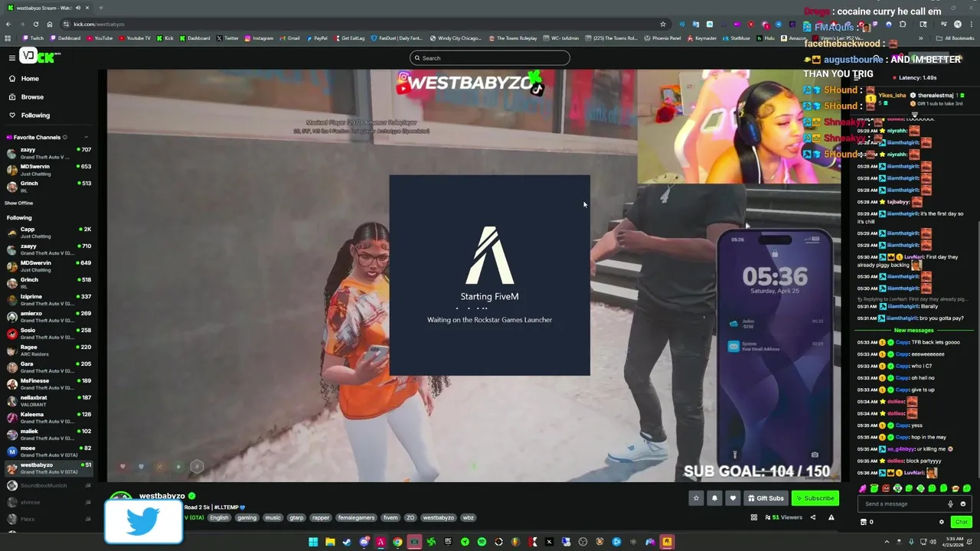Share the stream with share icon
The height and width of the screenshot is (551, 980).
pyautogui.click(x=813, y=517)
